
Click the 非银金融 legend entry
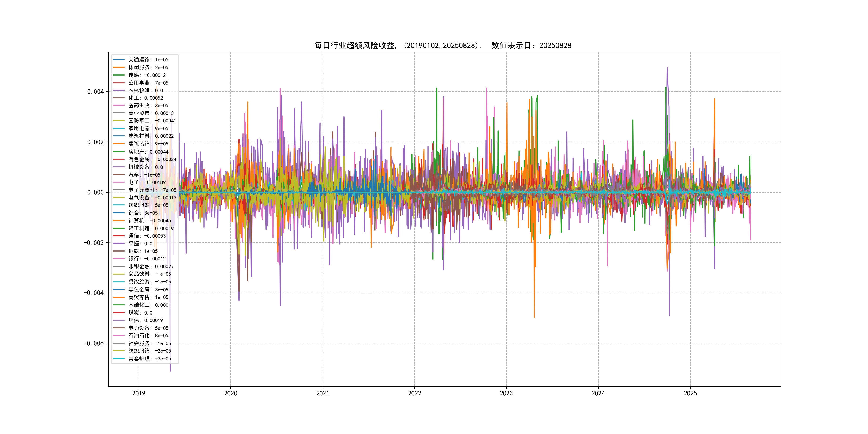tap(151, 267)
